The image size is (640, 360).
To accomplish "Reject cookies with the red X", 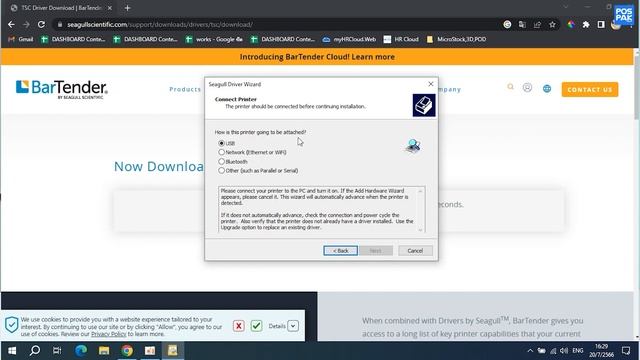I will 239,326.
